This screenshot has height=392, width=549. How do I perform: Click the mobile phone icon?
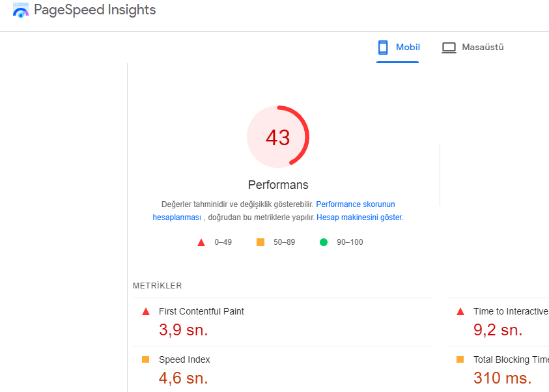click(x=383, y=48)
